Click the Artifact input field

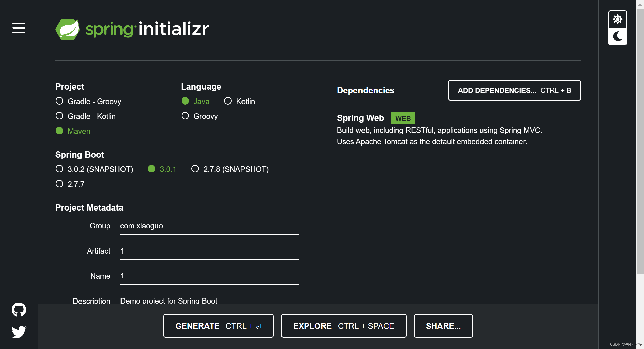[209, 251]
